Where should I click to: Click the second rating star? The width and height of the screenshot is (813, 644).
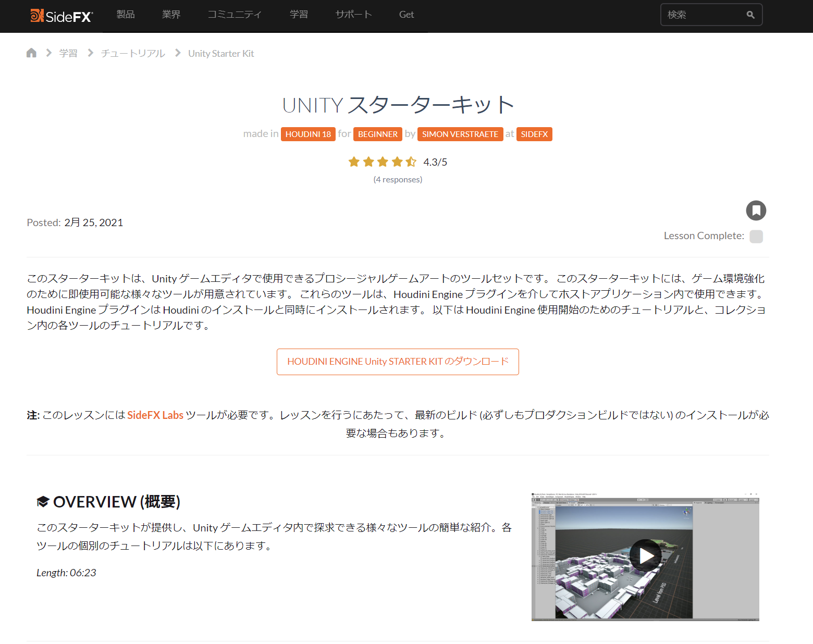click(368, 162)
